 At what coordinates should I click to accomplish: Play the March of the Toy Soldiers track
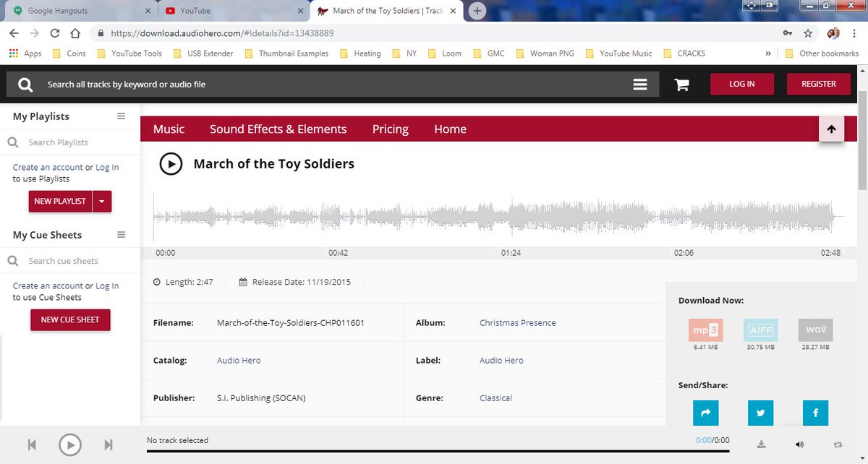(171, 164)
